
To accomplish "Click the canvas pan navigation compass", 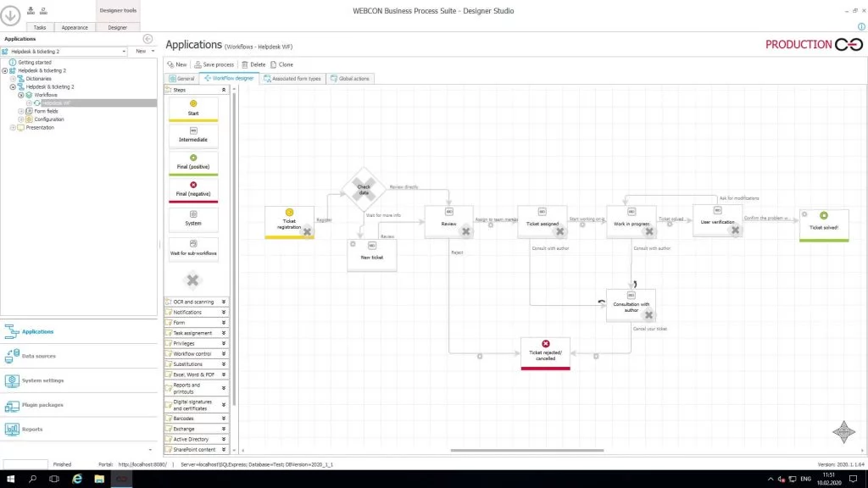I will click(843, 432).
